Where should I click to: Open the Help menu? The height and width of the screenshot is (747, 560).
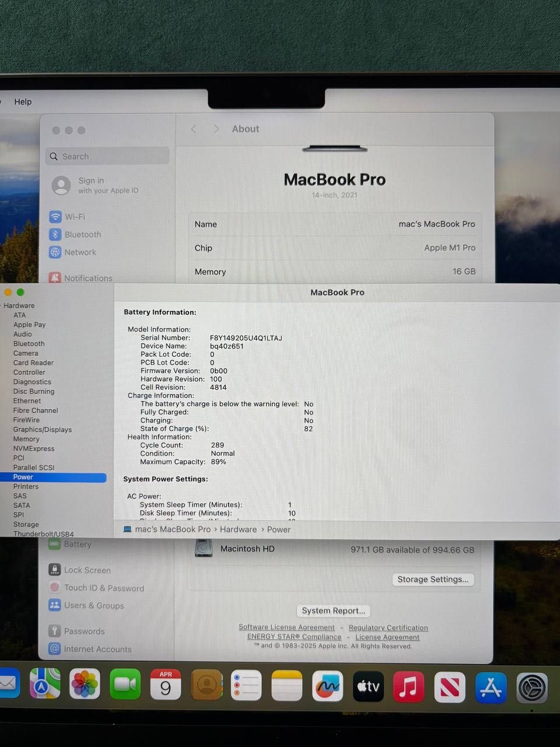(x=23, y=102)
